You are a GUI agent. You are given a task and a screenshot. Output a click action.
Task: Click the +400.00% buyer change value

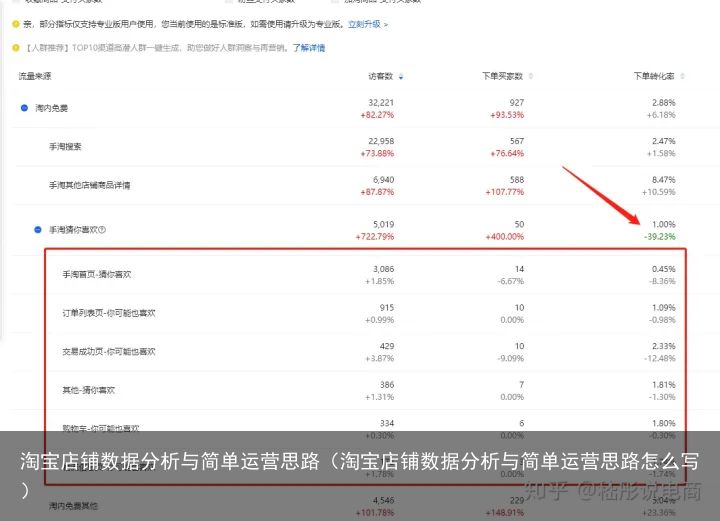point(505,236)
